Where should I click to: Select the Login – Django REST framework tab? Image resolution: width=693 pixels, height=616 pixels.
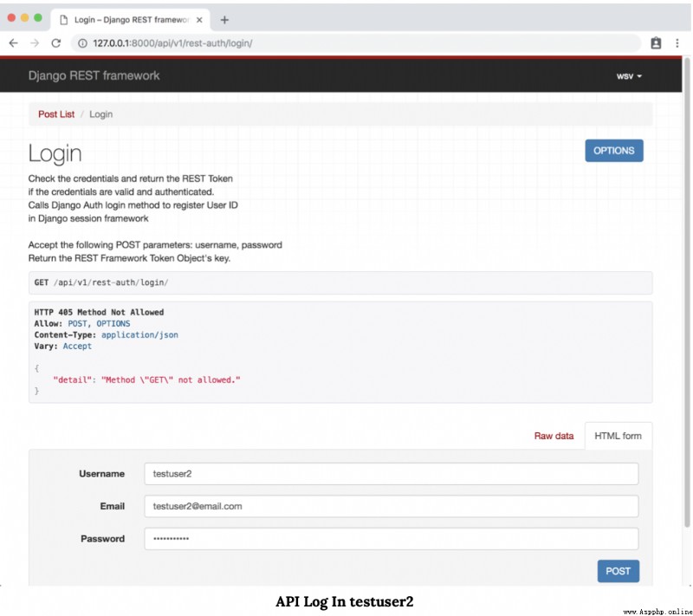(131, 20)
